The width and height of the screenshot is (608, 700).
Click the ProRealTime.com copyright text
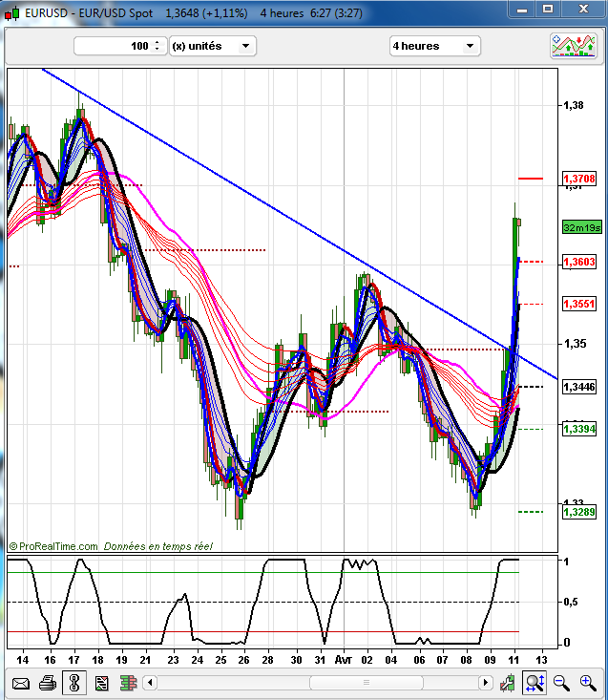coord(53,546)
